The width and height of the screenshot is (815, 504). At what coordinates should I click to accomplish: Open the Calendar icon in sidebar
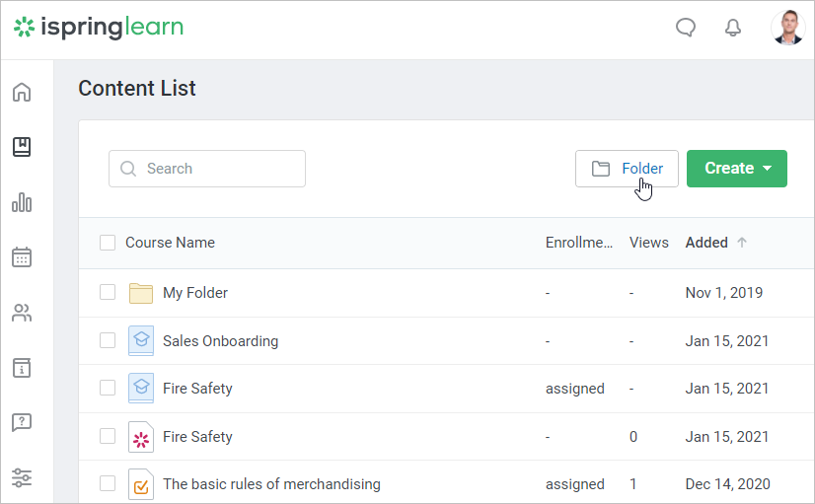22,257
